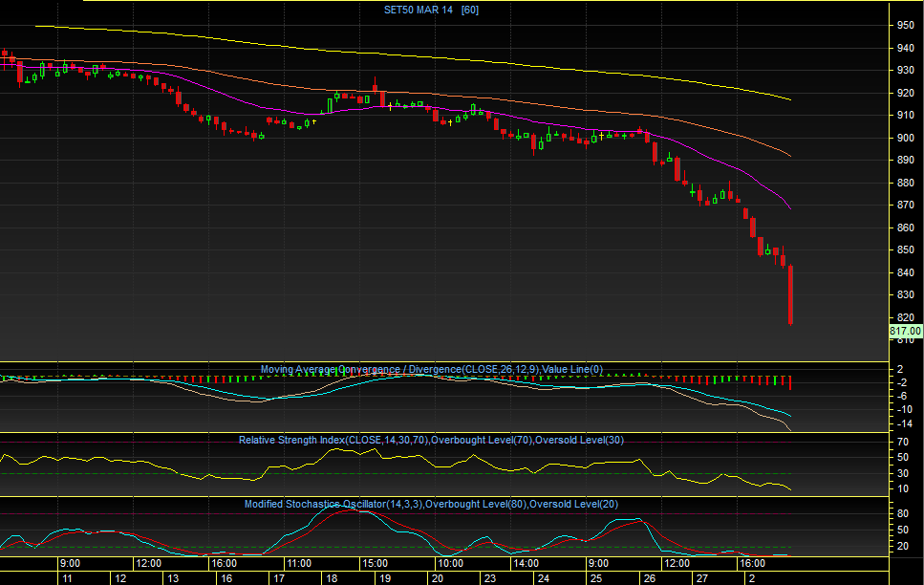The height and width of the screenshot is (585, 924).
Task: Select the 11:00 time axis marker
Action: 299,563
